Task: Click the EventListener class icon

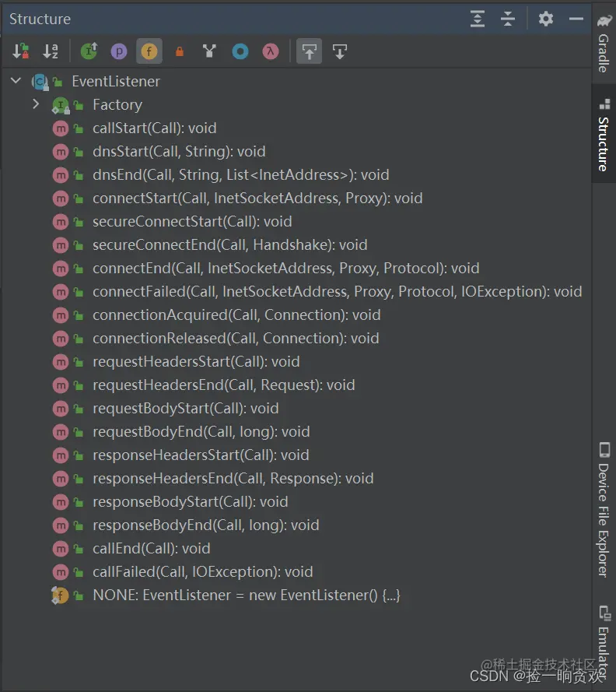Action: click(40, 82)
